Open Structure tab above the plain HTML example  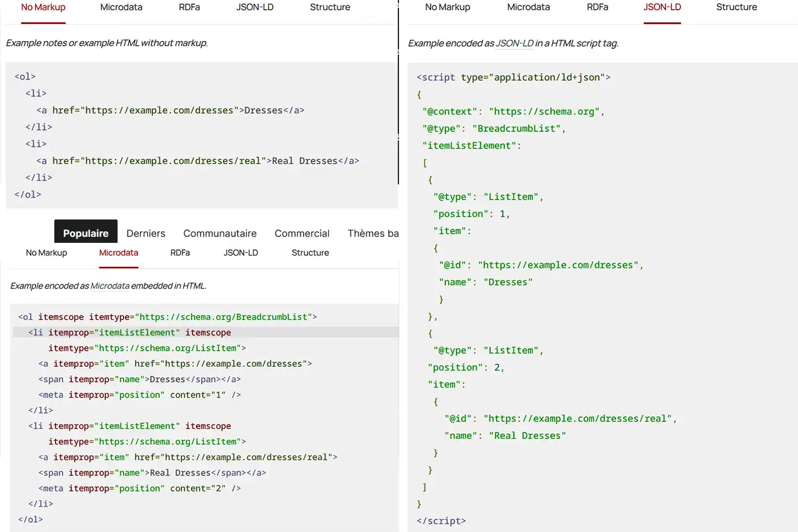[x=330, y=7]
